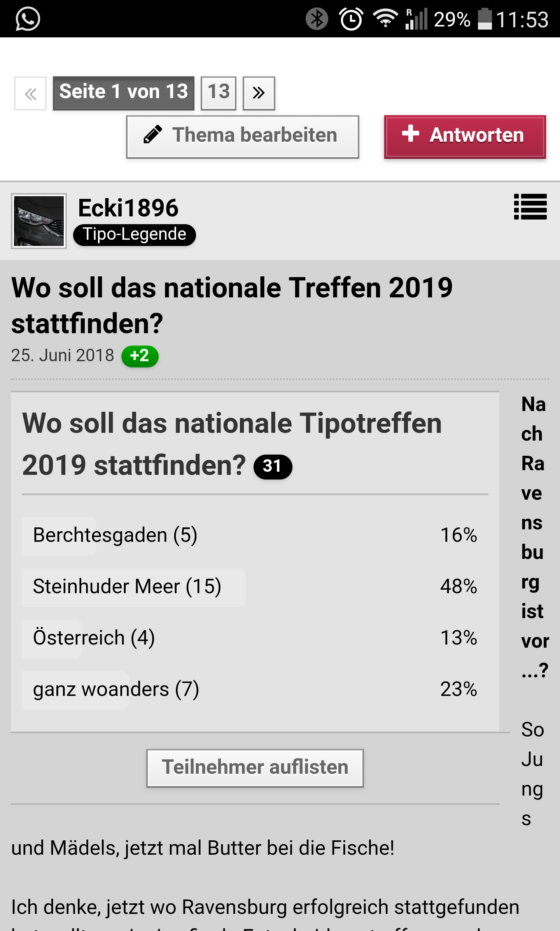Open the post options list icon
Image resolution: width=560 pixels, height=931 pixels.
click(x=530, y=207)
